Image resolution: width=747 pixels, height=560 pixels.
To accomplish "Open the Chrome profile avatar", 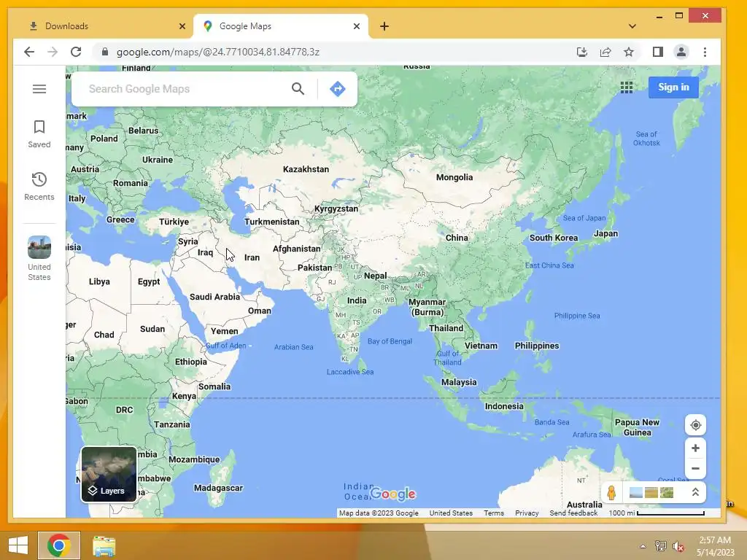I will [x=681, y=52].
